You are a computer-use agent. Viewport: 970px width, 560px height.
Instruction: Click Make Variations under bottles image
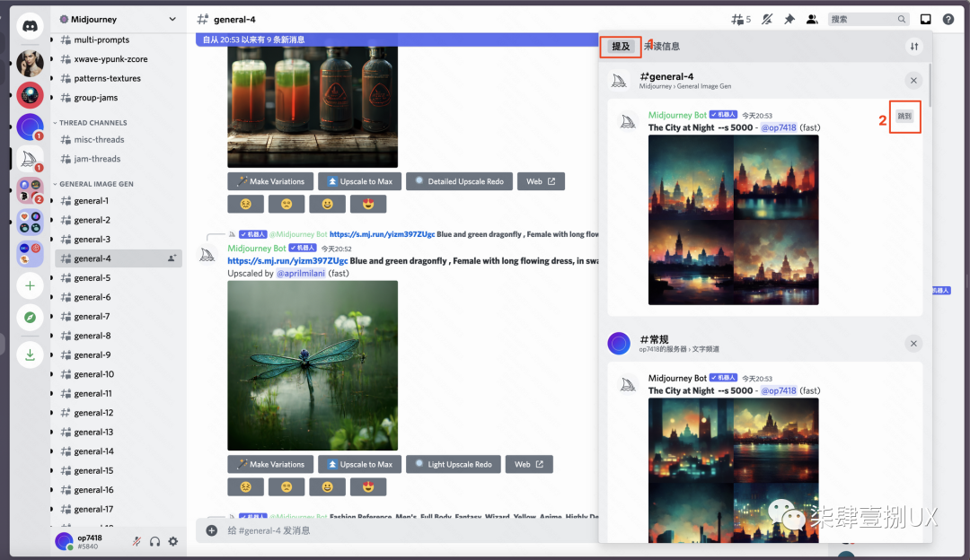(270, 181)
